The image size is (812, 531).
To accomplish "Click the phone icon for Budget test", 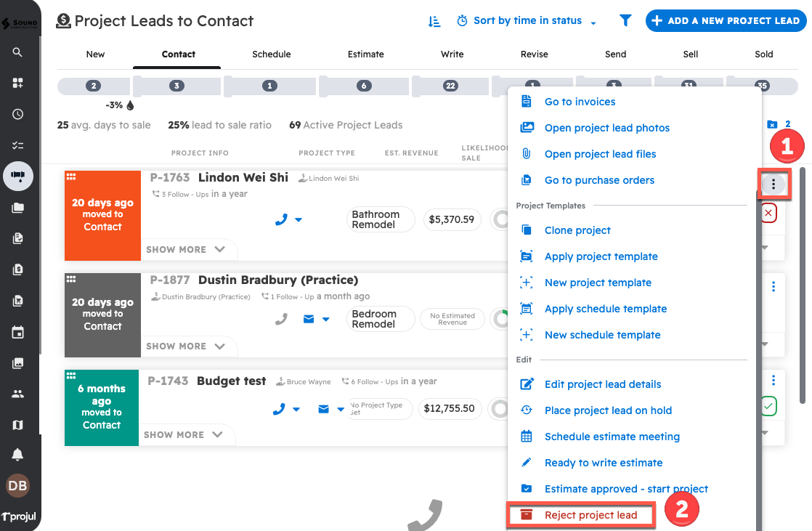I will 279,409.
